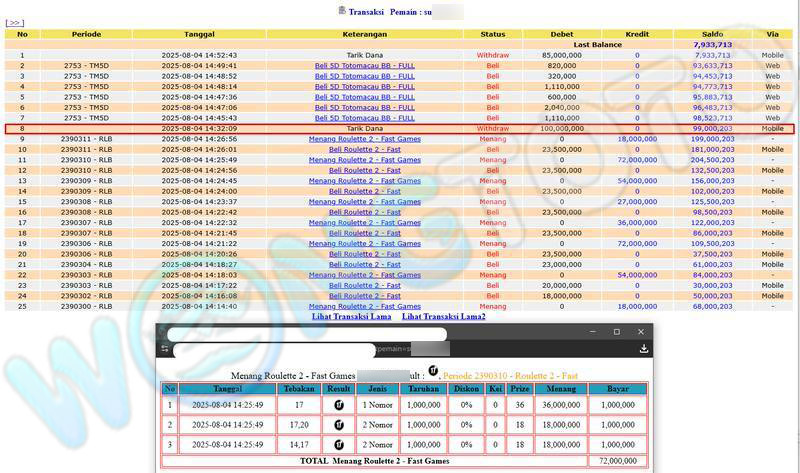800x473 pixels.
Task: Select the 820,000 debet value
Action: click(x=562, y=66)
